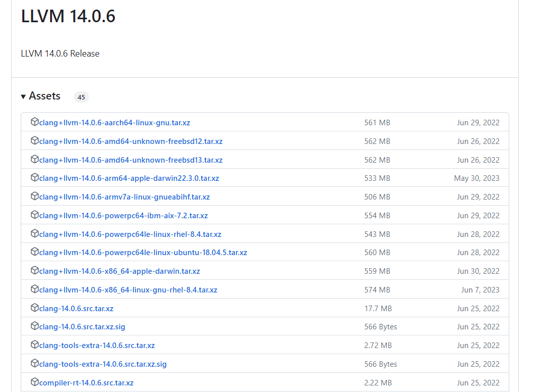Viewport: 534px width, 392px height.
Task: Download clang+llvm-14.0.6-x86_64-apple-darwin.tar.xz
Action: [x=119, y=271]
